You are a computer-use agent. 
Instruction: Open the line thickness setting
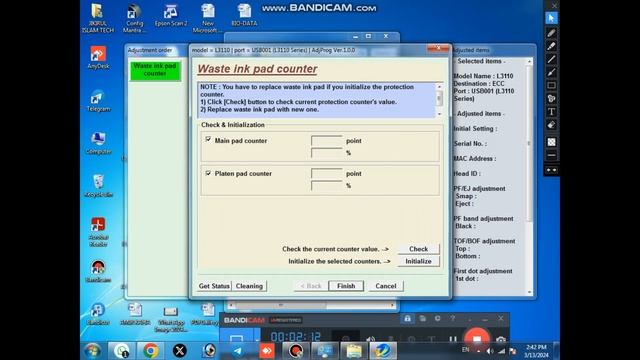551,155
